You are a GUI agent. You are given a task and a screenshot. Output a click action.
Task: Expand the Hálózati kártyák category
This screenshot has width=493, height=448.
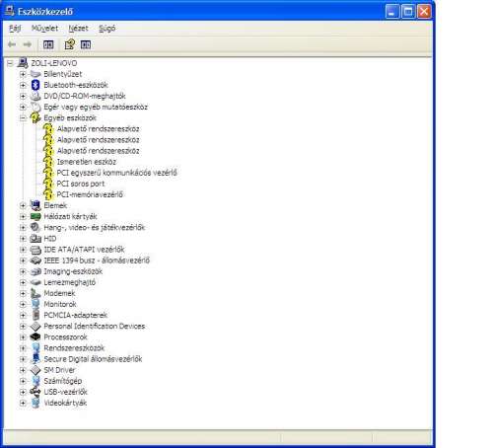point(23,216)
